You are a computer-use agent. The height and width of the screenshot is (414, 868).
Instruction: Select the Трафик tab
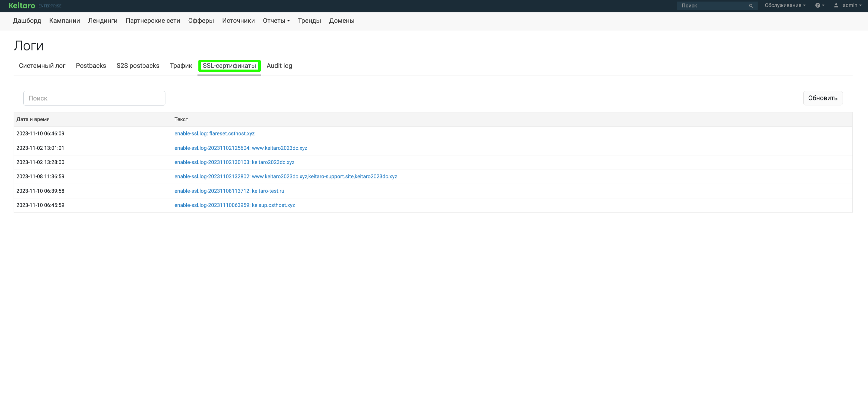[x=181, y=66]
